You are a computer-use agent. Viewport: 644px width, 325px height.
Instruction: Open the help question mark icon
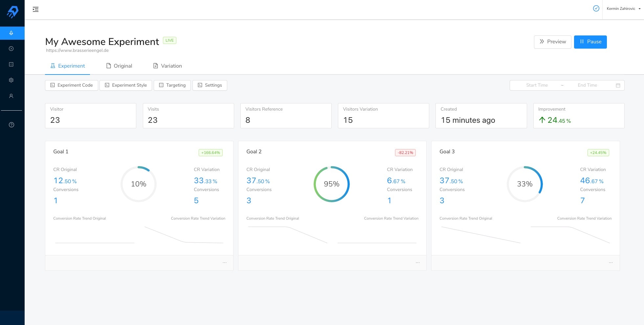pos(11,125)
